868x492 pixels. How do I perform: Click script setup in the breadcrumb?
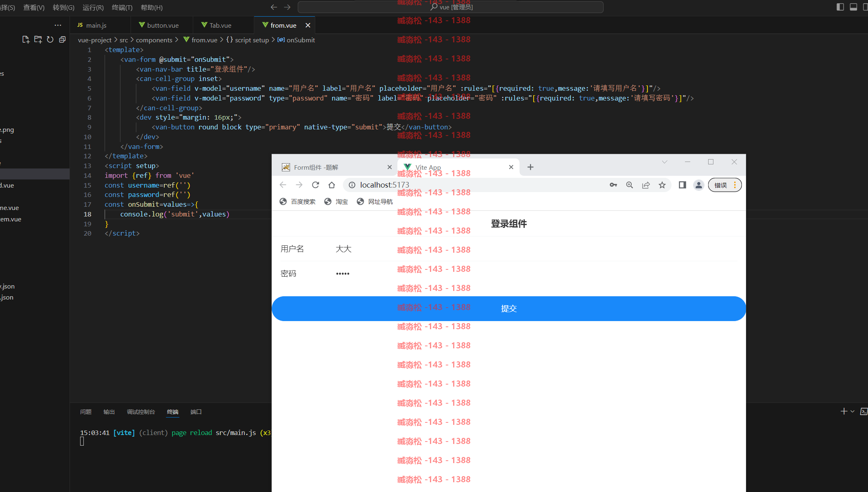251,40
